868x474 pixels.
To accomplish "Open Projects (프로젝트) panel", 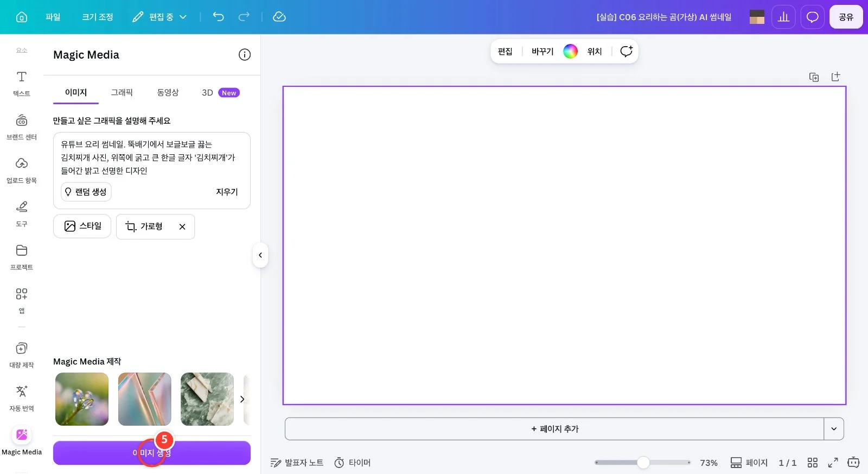I will pos(22,257).
